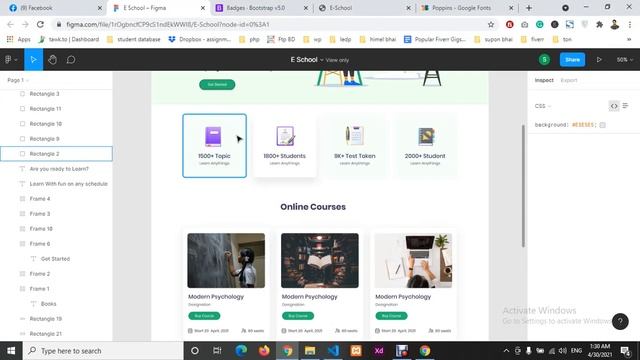Click the chalkboard girl course thumbnail
640x360 pixels.
226,260
